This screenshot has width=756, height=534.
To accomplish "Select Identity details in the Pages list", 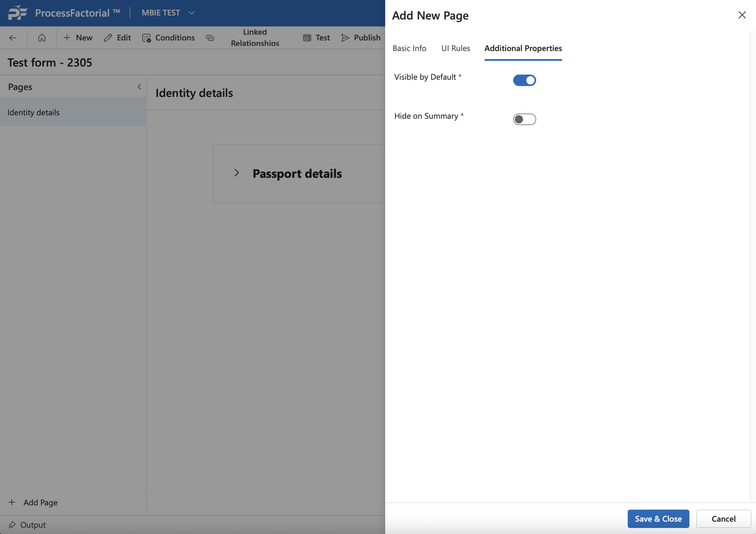I will click(x=34, y=112).
